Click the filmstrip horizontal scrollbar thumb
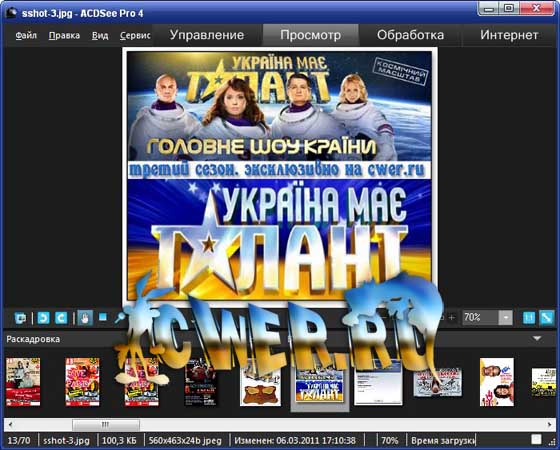 pyautogui.click(x=106, y=425)
